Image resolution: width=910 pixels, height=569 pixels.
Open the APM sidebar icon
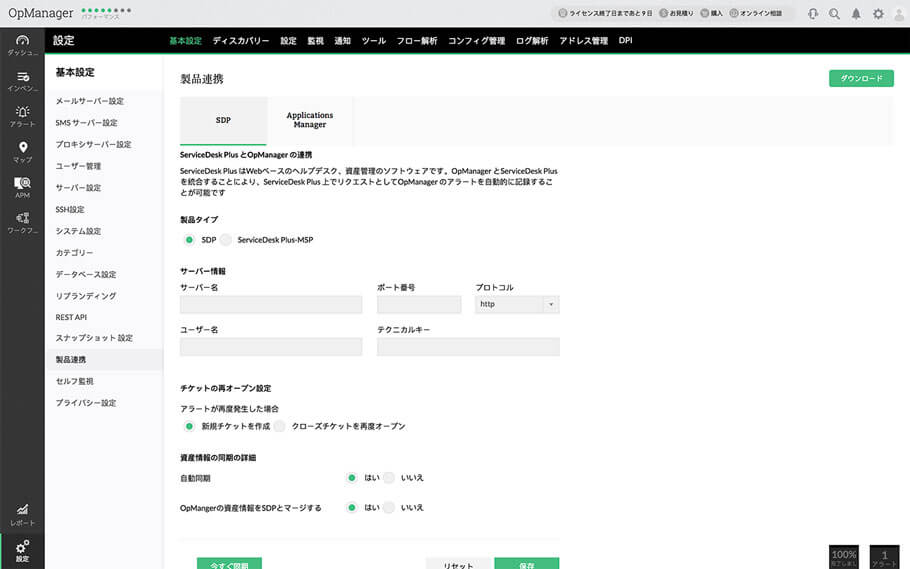pos(22,187)
